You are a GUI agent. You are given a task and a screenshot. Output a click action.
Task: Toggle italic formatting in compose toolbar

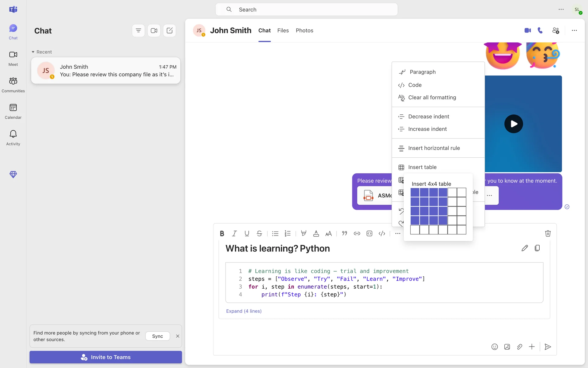coord(234,233)
